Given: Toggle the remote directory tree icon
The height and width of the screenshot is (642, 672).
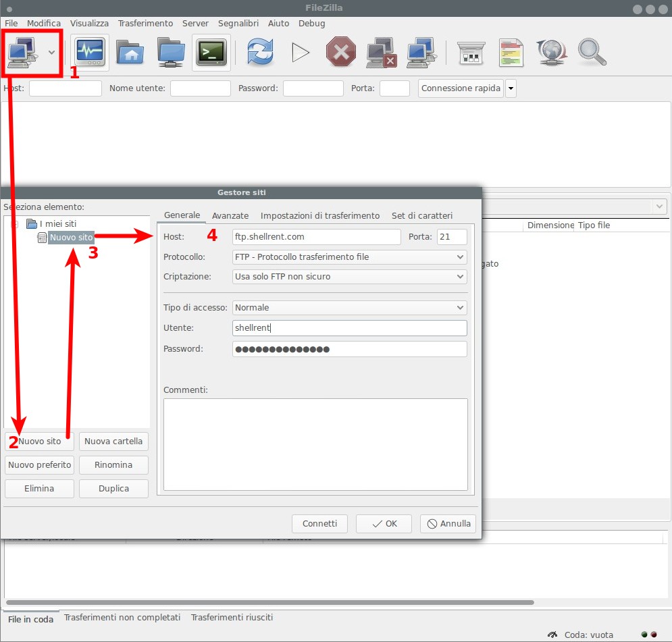Looking at the screenshot, I should 171,52.
